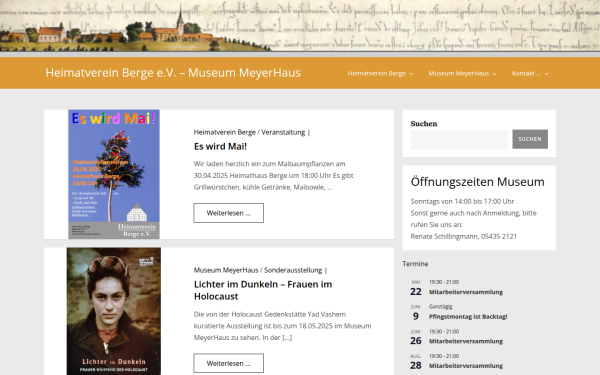
Task: Follow the [...] link in Holocaust excerpt
Action: pos(287,338)
